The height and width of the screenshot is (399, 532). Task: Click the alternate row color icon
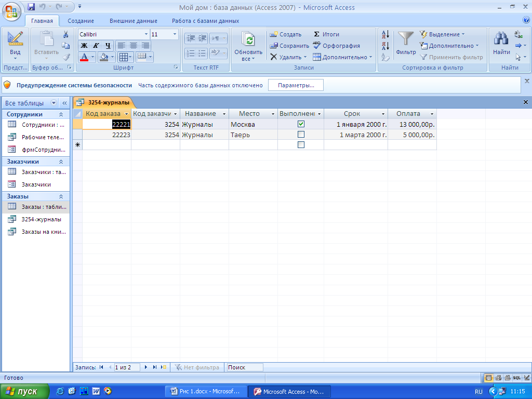[142, 57]
